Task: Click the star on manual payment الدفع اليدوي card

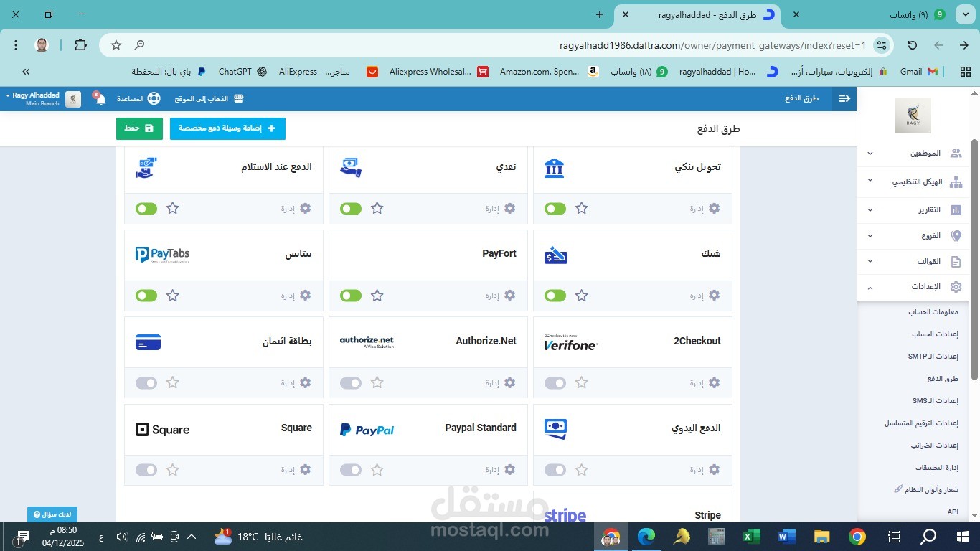Action: tap(582, 470)
